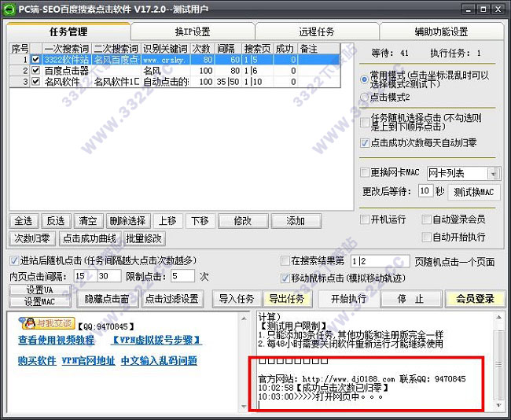Screen dimensions: 511x420
Task: Enable the 自动登录会员 checkbox
Action: tap(426, 219)
